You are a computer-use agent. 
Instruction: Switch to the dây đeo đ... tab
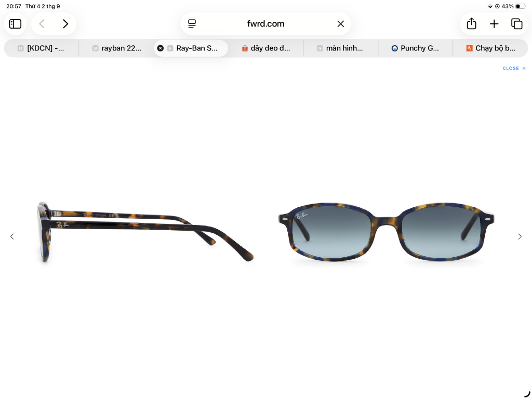(265, 48)
